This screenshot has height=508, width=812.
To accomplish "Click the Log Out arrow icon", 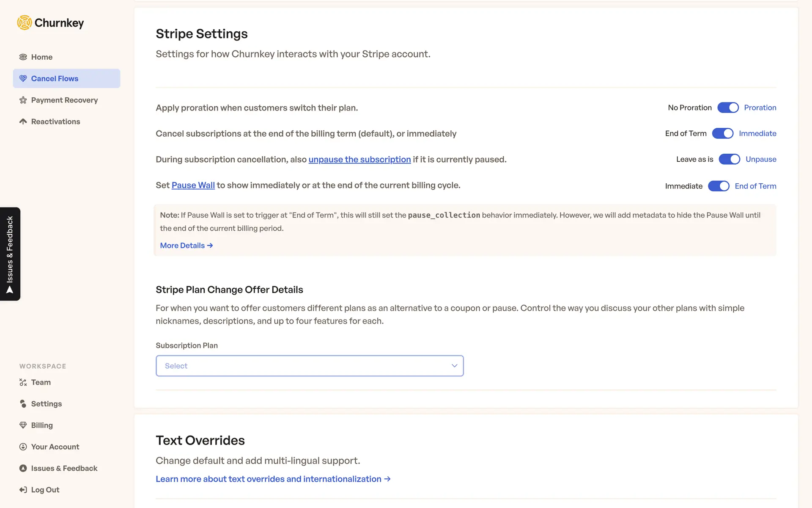I will tap(23, 490).
